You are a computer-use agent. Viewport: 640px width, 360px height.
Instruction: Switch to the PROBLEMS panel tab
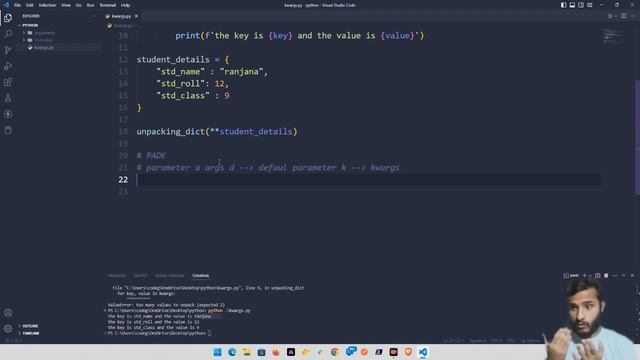point(117,276)
